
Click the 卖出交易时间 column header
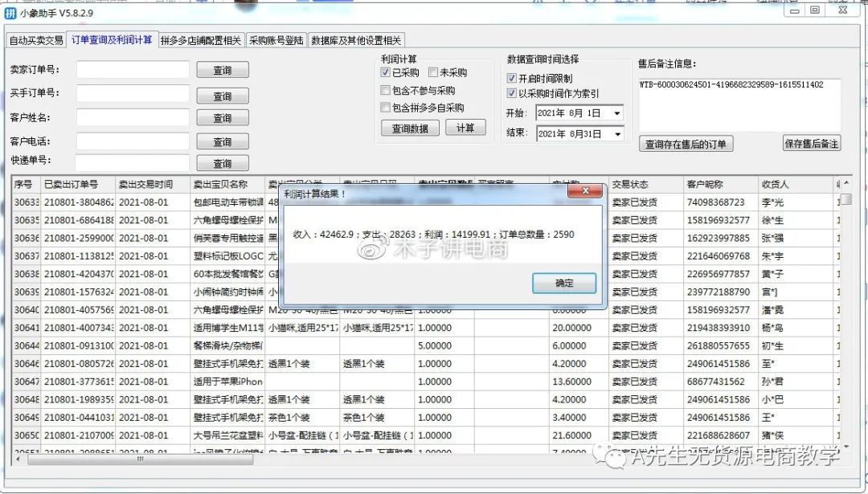pyautogui.click(x=153, y=184)
